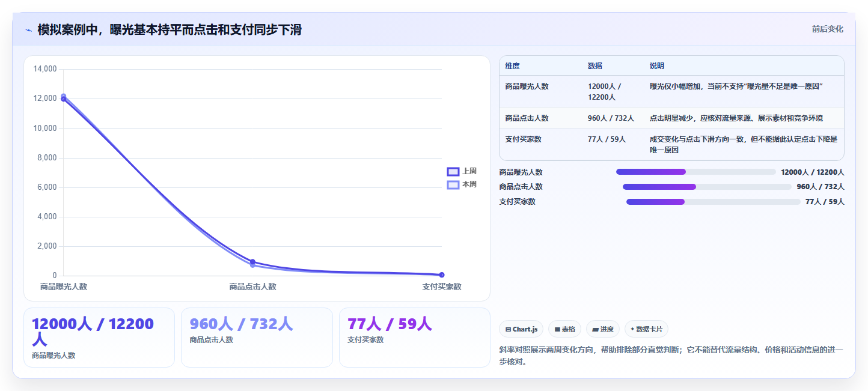Screen dimensions: 868x391
Task: Click the 说明 table column header
Action: click(x=657, y=66)
